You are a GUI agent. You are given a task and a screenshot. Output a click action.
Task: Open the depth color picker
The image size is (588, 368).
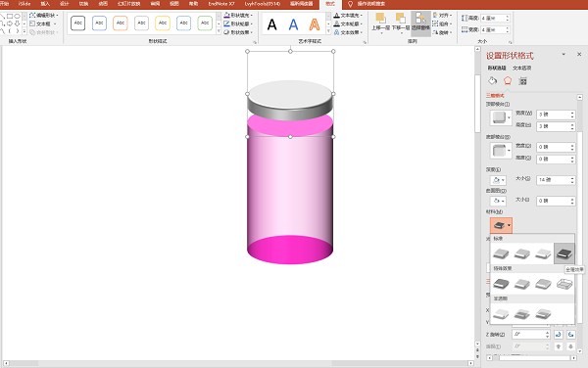pos(499,180)
